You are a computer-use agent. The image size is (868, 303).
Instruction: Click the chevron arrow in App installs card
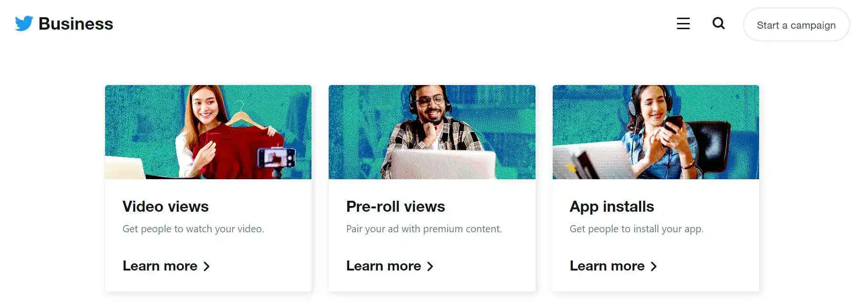654,266
